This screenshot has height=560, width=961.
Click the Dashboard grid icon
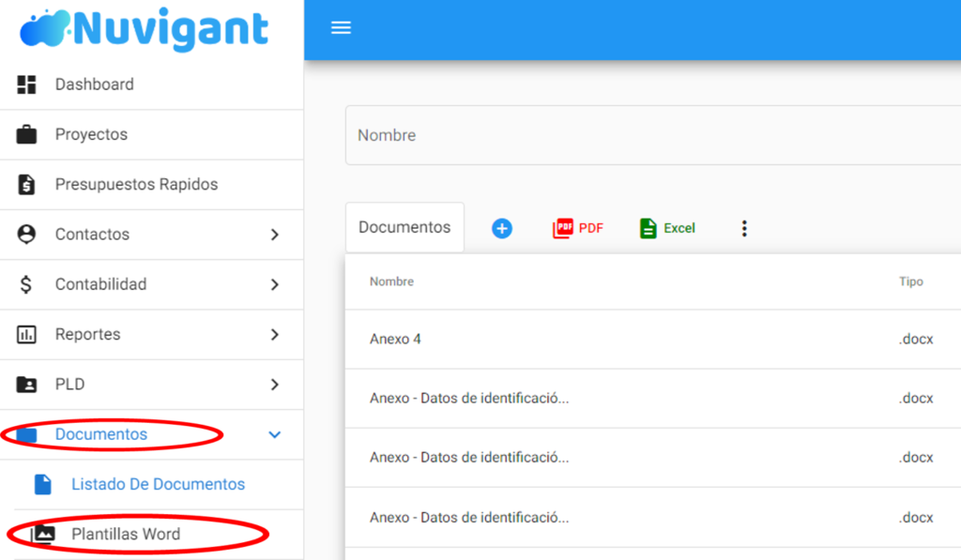[x=26, y=84]
